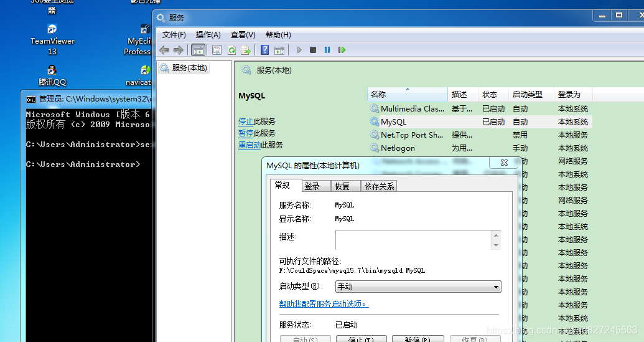Screen dimensions: 644x342
Task: Click the description box scroll down arrow
Action: pos(496,245)
